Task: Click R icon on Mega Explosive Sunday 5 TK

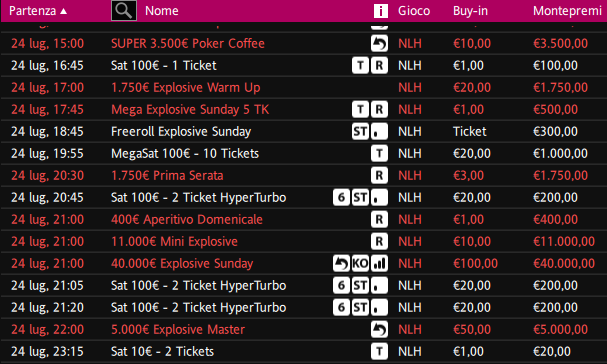Action: coord(379,110)
